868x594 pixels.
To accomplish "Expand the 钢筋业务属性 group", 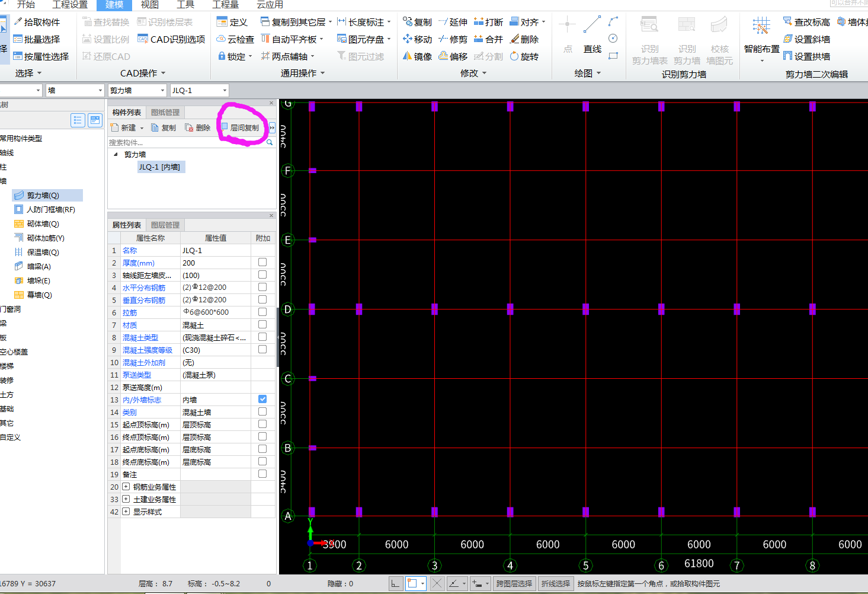I will click(x=126, y=487).
